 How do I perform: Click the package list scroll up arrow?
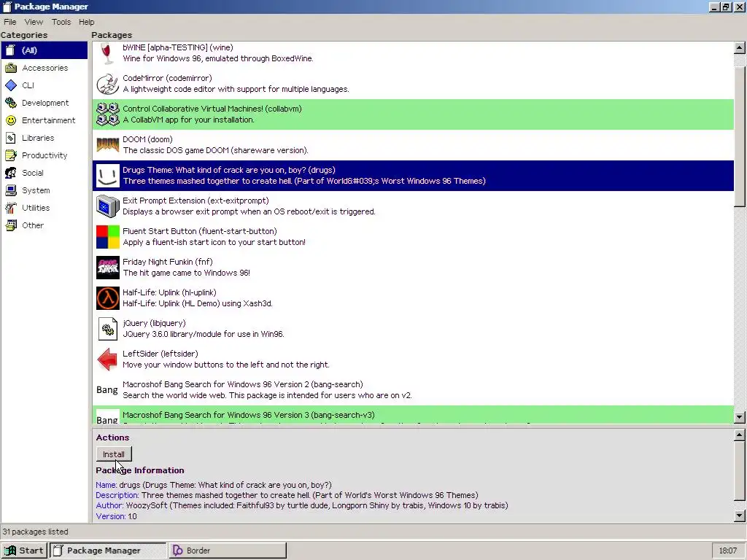740,47
